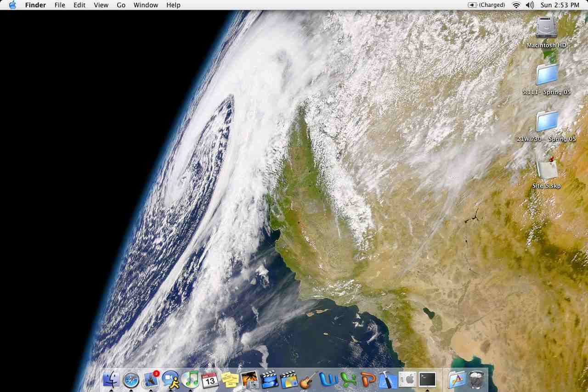
Task: Open the Edit menu
Action: pos(79,5)
